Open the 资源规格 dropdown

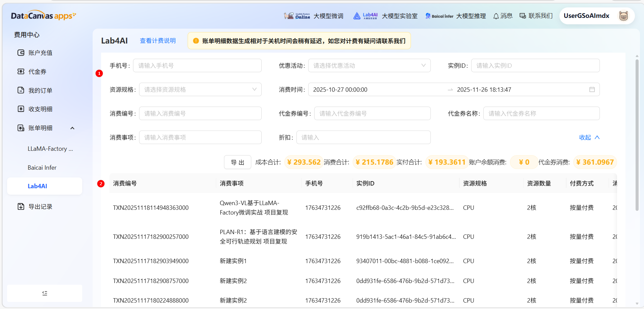200,89
